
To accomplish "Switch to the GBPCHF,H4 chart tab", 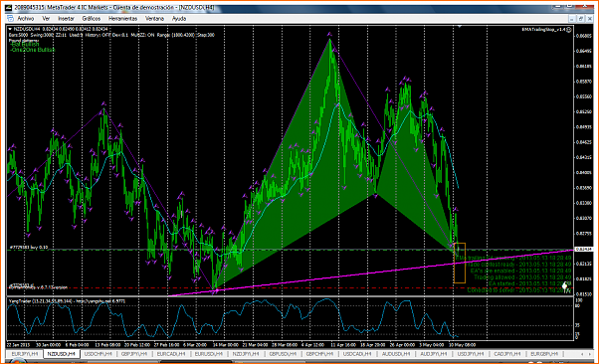I will 319,354.
